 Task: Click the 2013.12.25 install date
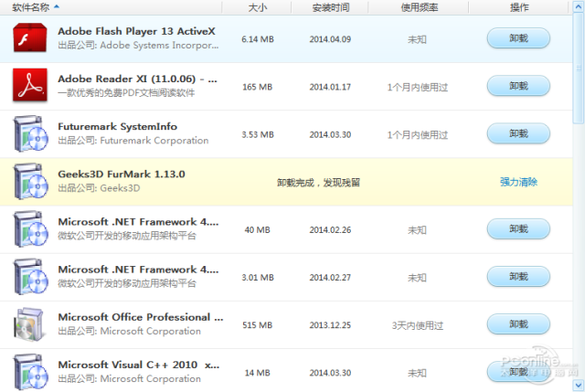pos(330,325)
